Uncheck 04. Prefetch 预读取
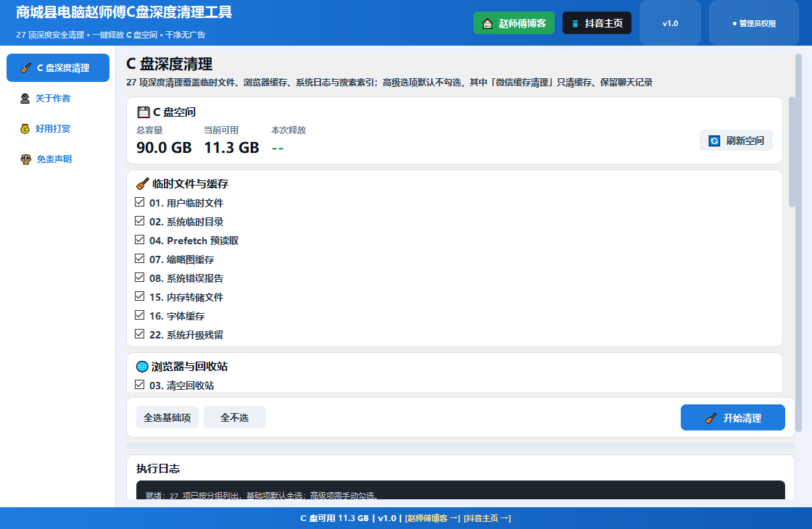Screen dimensions: 812x529 click(x=139, y=240)
